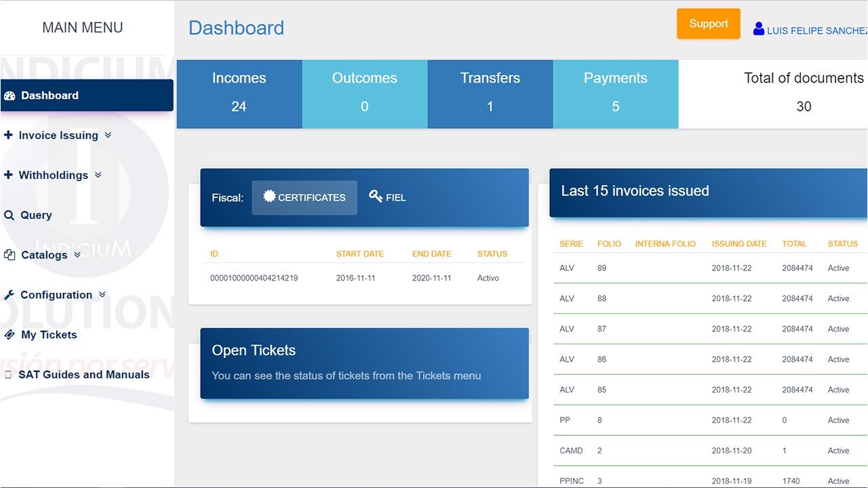Select the CAMD series invoice row
The image size is (868, 488).
pos(711,451)
